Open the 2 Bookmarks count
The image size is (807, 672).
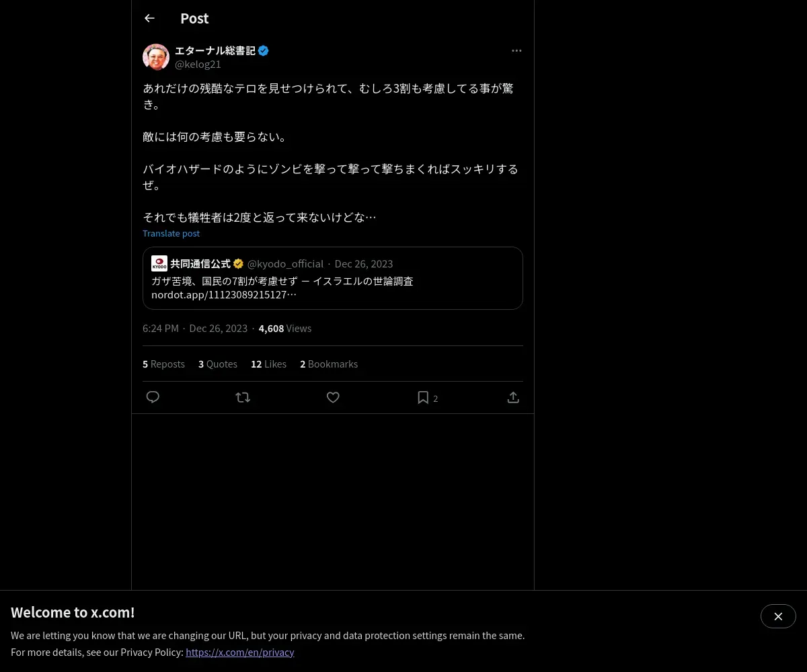[x=329, y=364]
